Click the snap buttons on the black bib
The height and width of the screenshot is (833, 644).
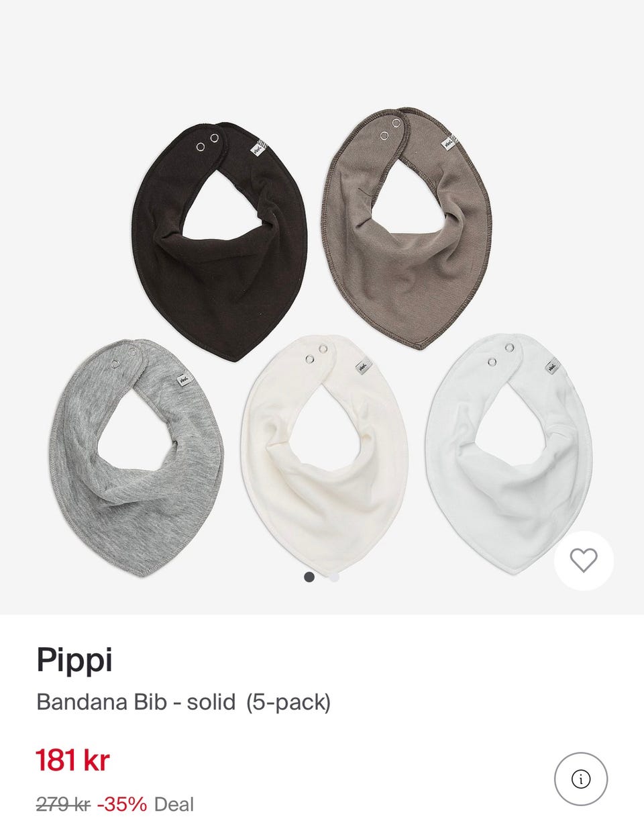(207, 142)
